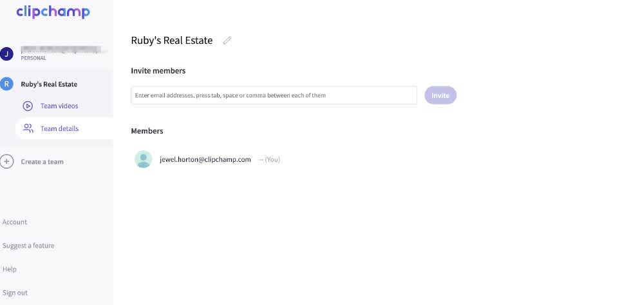Open the personal workspace with blurred email
644x305 pixels.
[62, 50]
